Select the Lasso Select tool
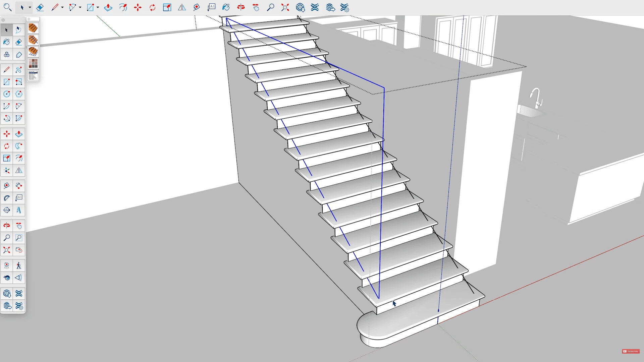The width and height of the screenshot is (644, 362). (x=19, y=30)
